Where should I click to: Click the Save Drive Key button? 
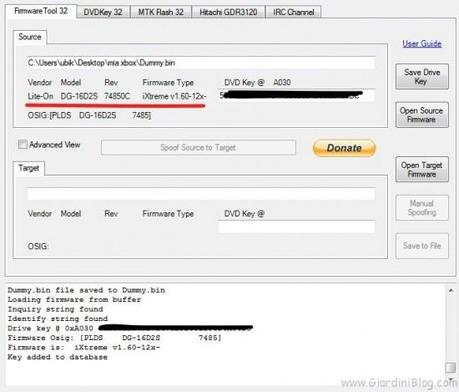coord(422,77)
